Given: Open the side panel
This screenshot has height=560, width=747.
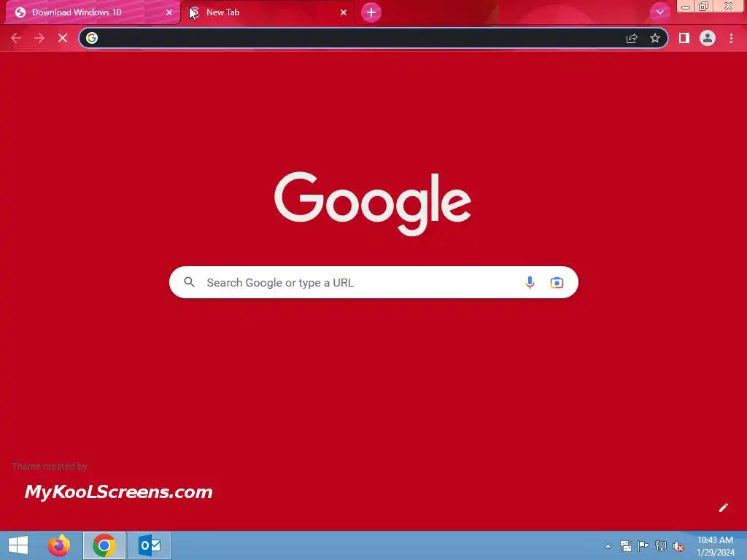Looking at the screenshot, I should coord(684,38).
